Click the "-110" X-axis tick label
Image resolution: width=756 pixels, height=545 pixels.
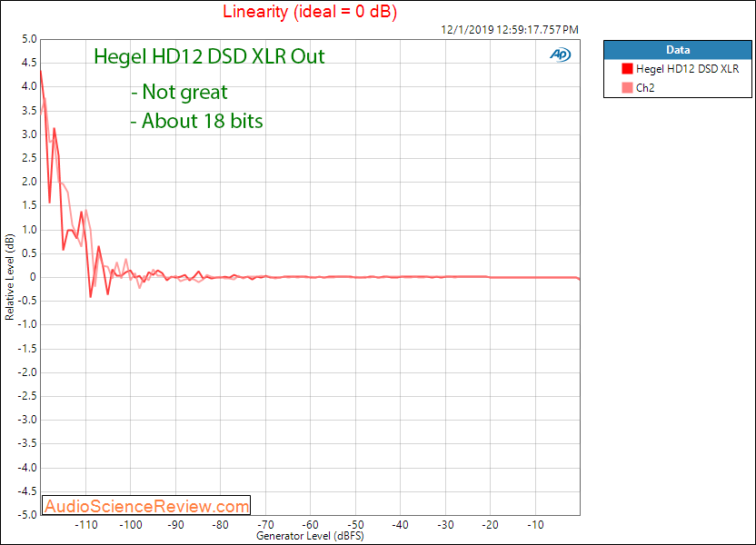pyautogui.click(x=85, y=525)
